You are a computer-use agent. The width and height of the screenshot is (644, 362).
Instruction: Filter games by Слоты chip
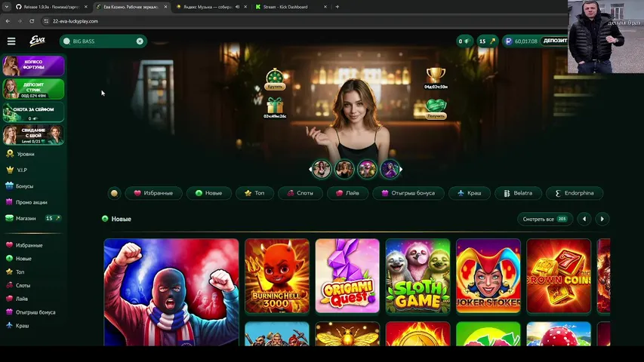coord(300,193)
